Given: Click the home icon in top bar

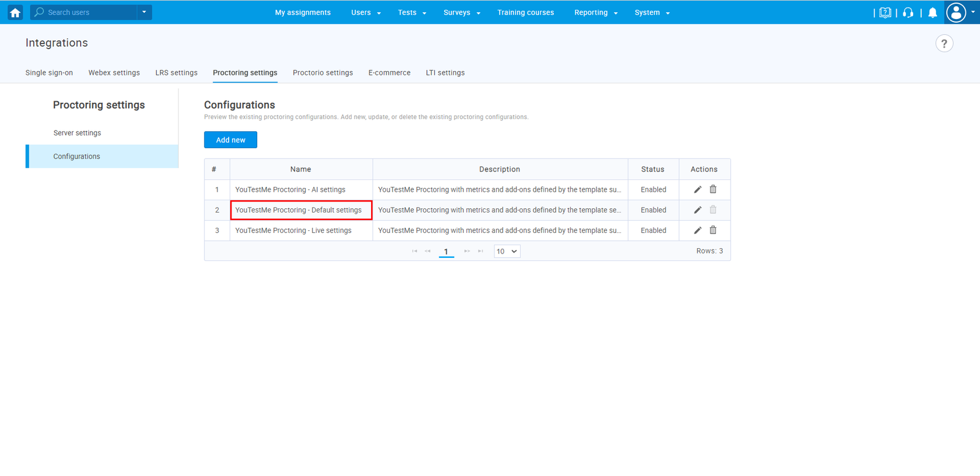Looking at the screenshot, I should point(15,12).
